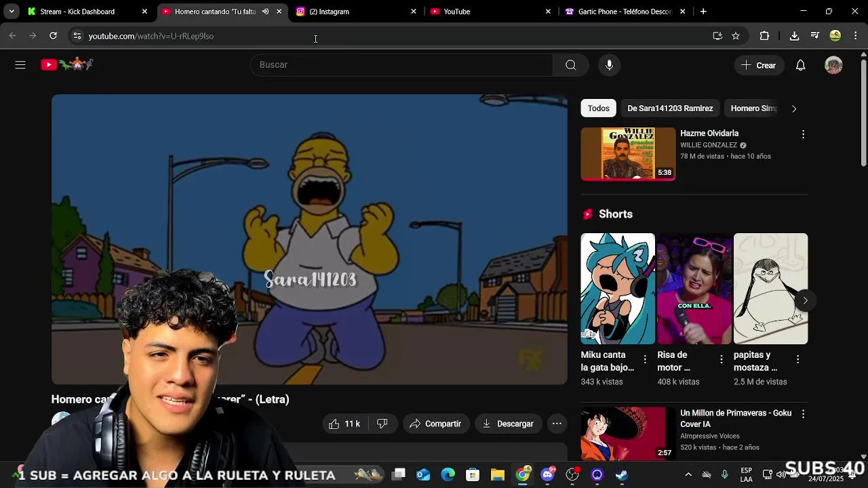The image size is (868, 488).
Task: Select the Todos filter chip
Action: pyautogui.click(x=598, y=108)
